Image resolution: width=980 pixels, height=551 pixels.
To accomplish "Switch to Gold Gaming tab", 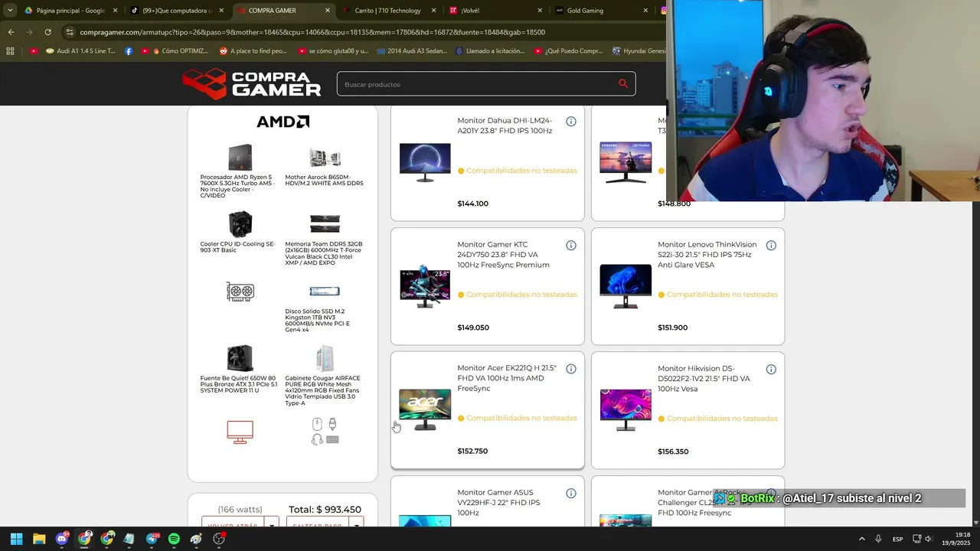I will pyautogui.click(x=601, y=11).
